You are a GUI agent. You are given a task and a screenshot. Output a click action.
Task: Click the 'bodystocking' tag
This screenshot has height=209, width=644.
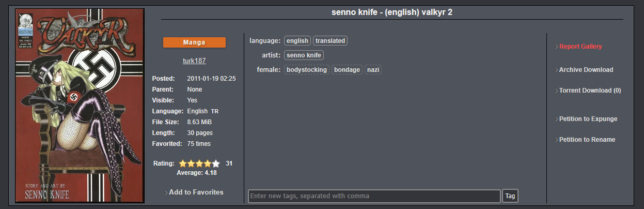[x=307, y=70]
